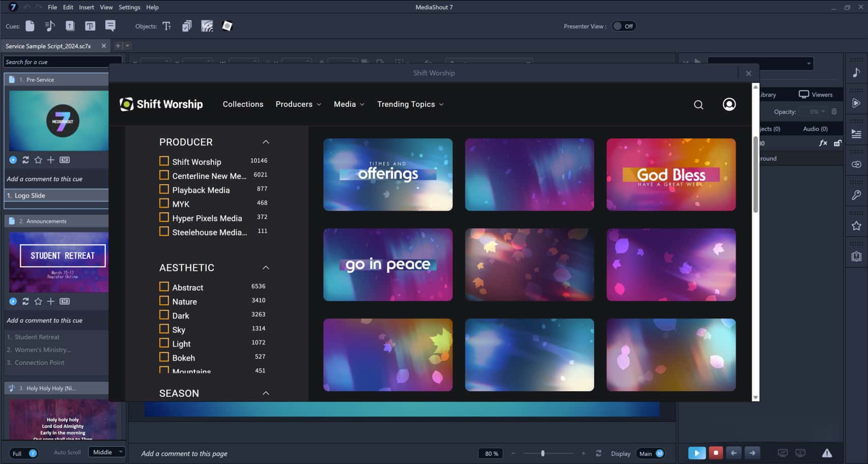Open the Shift Worship user account icon
This screenshot has height=464, width=868.
tap(729, 104)
